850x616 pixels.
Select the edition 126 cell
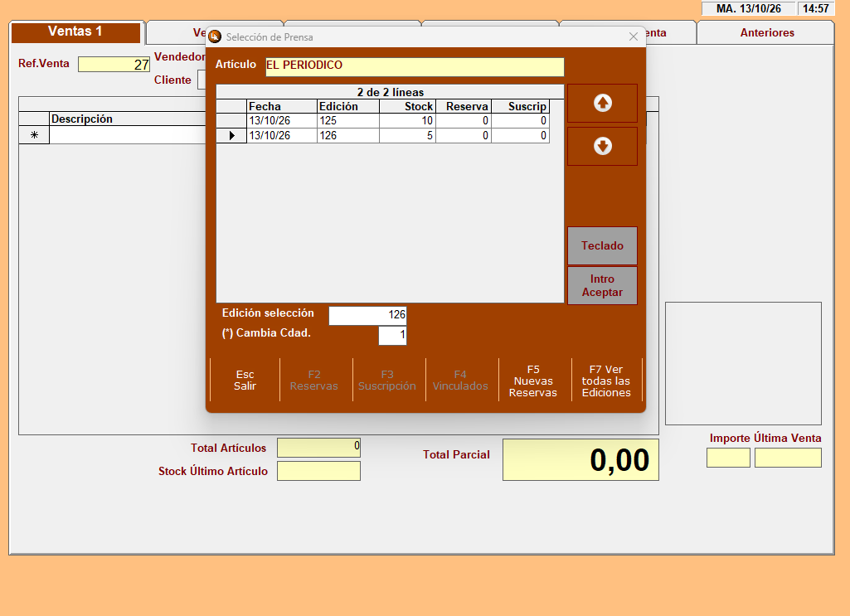tap(347, 135)
